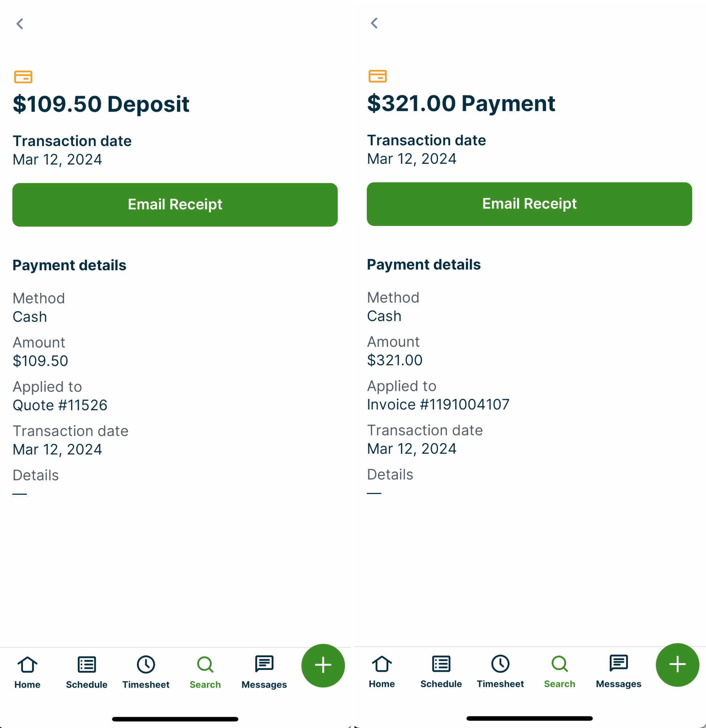Open linked Quote #11526
This screenshot has width=706, height=728.
click(x=60, y=405)
